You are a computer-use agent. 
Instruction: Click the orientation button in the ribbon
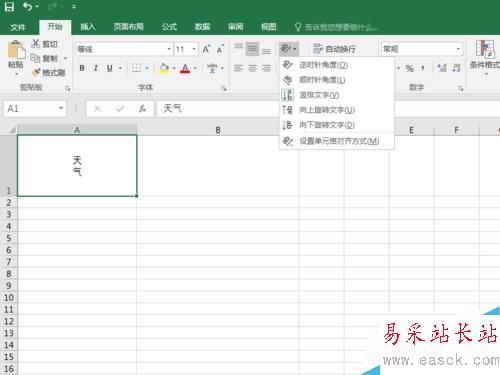(x=289, y=49)
